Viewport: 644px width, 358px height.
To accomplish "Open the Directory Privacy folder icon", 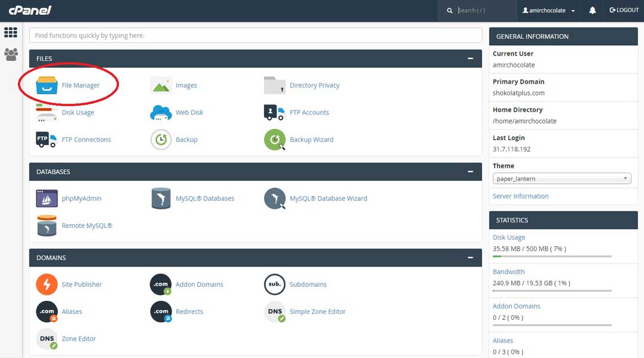I will pos(275,85).
